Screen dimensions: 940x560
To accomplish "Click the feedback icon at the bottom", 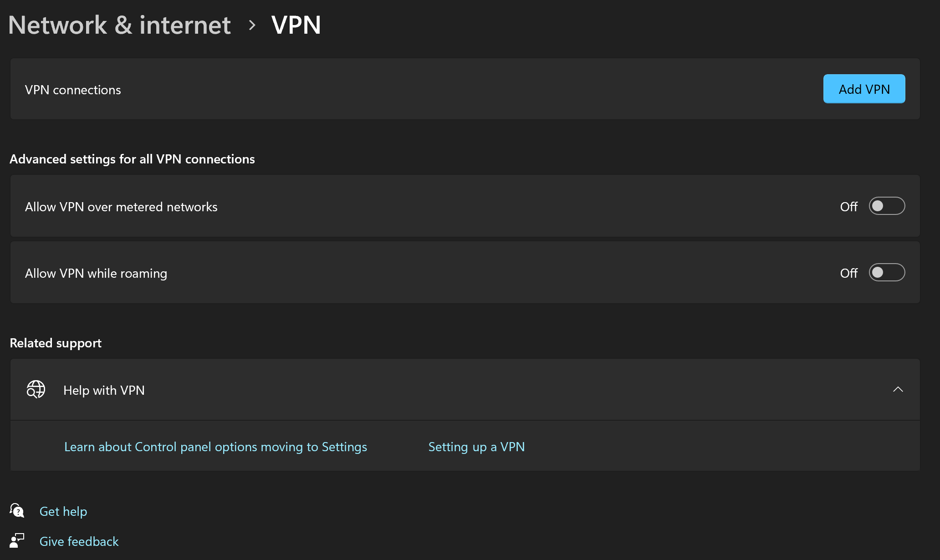I will click(17, 541).
